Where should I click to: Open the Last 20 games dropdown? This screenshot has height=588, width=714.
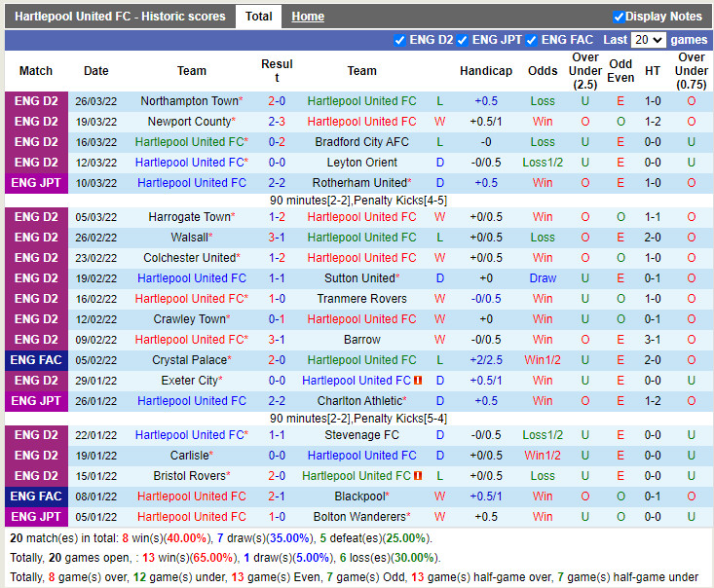[x=648, y=40]
